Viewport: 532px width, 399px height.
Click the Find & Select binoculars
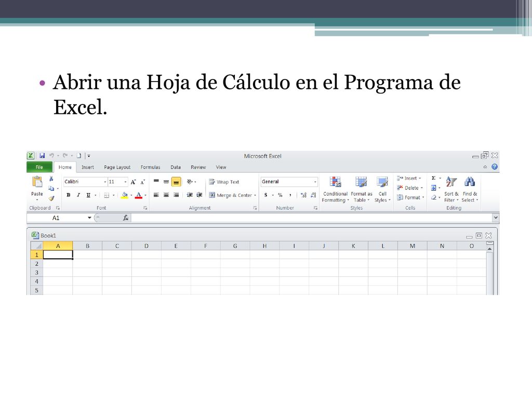click(470, 189)
